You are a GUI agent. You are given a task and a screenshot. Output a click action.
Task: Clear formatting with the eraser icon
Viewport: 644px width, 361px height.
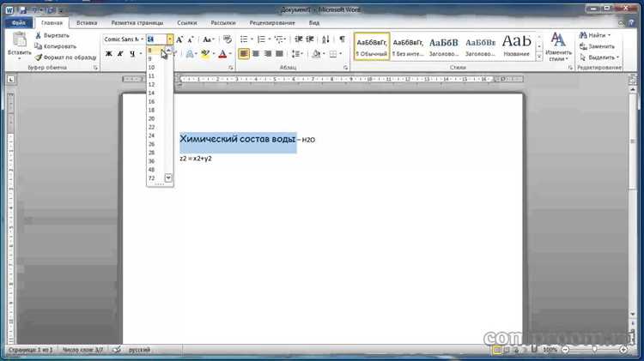[228, 39]
